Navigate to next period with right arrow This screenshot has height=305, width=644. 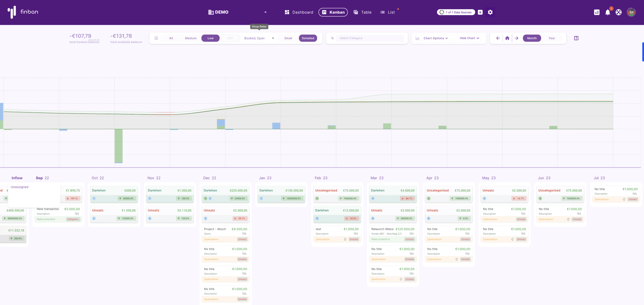click(516, 38)
